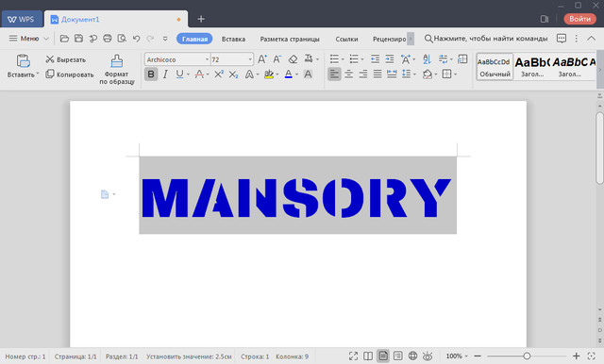
Task: Collapse the ribbon with the up chevron
Action: (592, 39)
